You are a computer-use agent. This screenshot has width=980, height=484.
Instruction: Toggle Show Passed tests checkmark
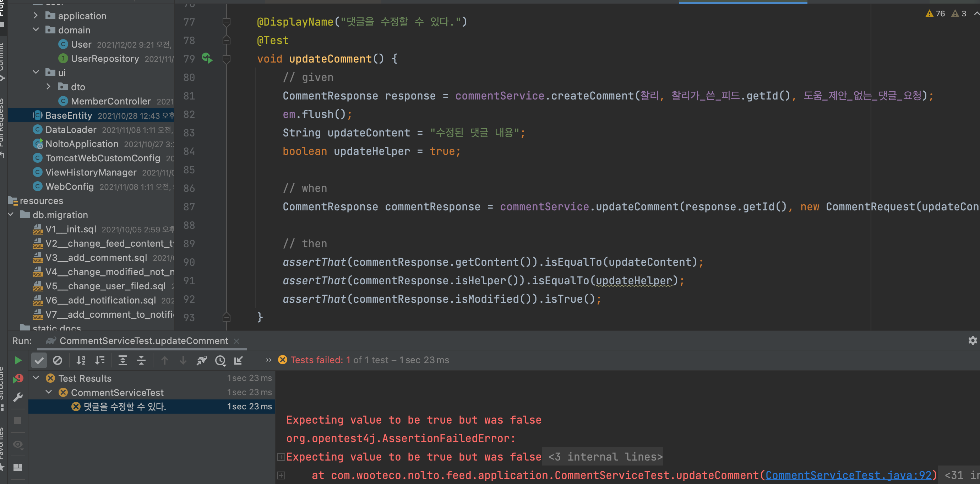click(39, 360)
